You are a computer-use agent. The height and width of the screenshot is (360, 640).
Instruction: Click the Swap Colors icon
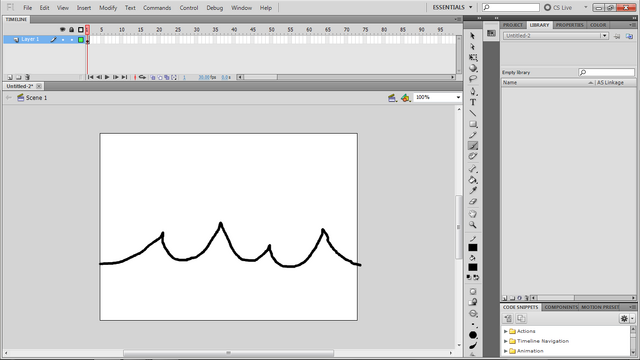(x=476, y=278)
